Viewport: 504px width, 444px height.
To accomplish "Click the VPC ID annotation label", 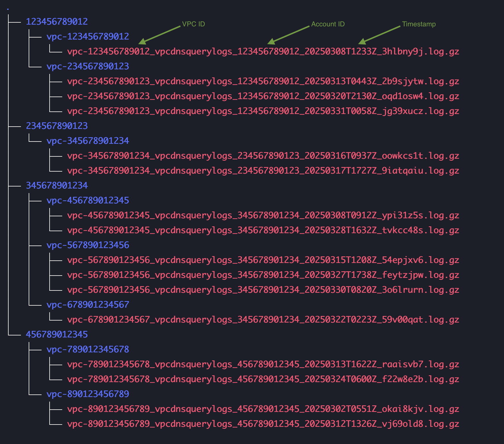I will coord(193,24).
